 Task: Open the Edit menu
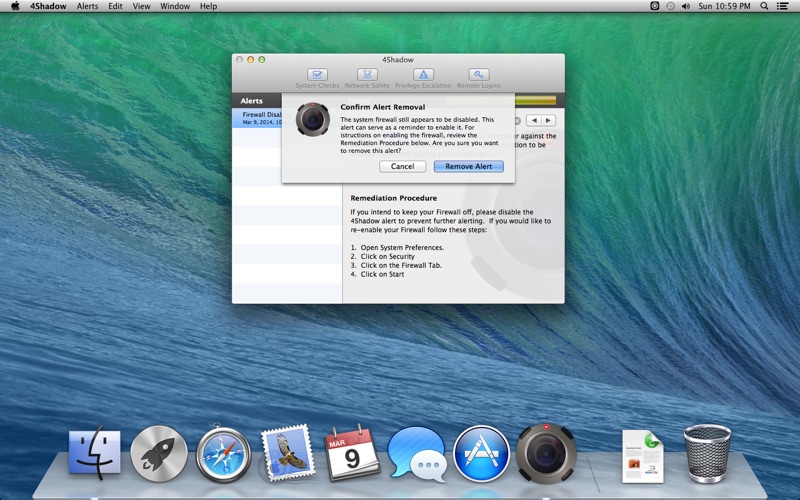click(115, 6)
